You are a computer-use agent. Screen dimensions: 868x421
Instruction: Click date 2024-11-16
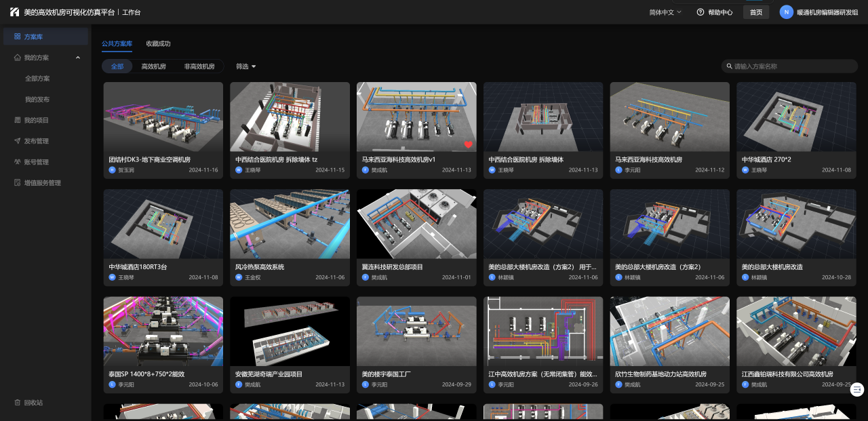[x=203, y=170]
